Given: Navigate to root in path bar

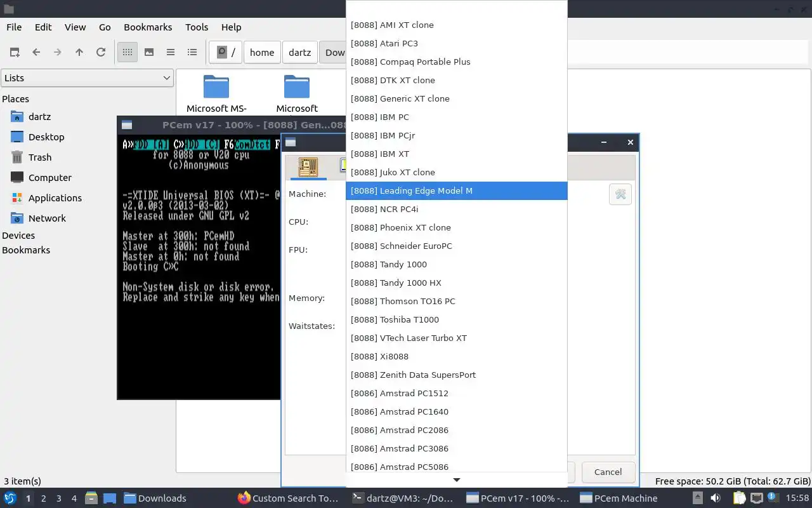Looking at the screenshot, I should pos(226,53).
